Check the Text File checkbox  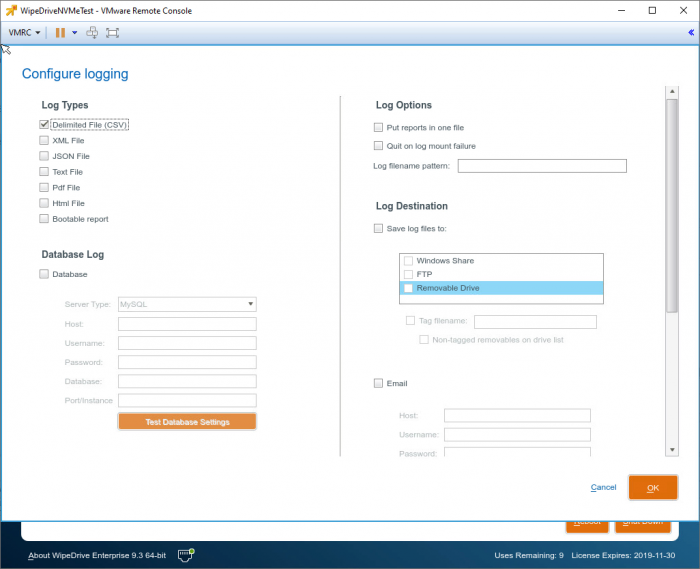click(44, 171)
